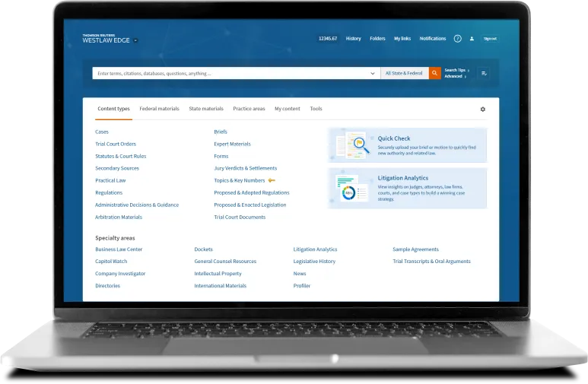Click the Quick Check illustration thumbnail
The image size is (588, 384).
pos(352,145)
